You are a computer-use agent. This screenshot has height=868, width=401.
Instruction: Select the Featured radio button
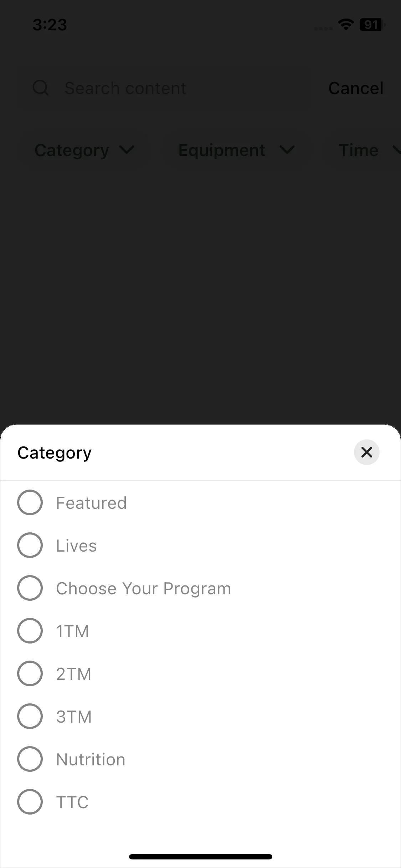(30, 502)
